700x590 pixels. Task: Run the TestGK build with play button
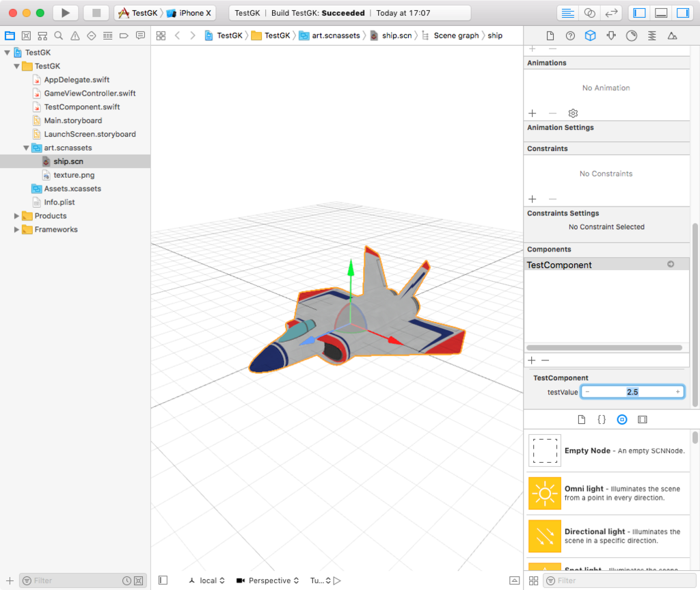click(66, 13)
